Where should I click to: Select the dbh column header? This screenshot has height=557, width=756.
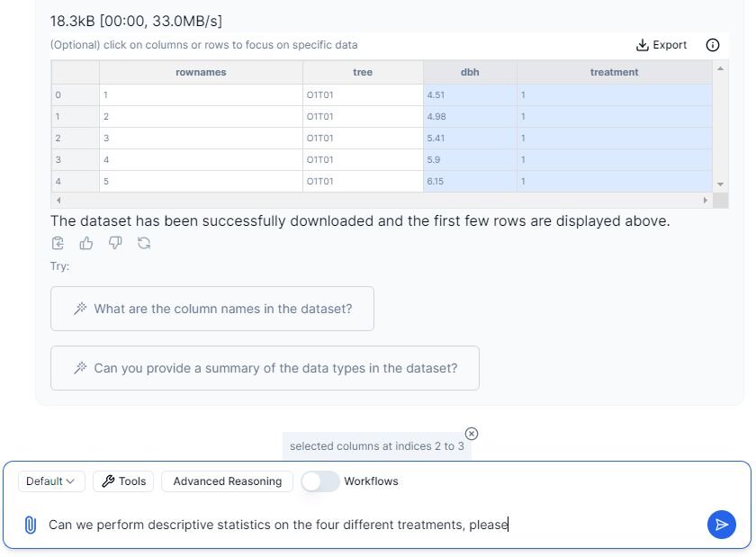470,72
